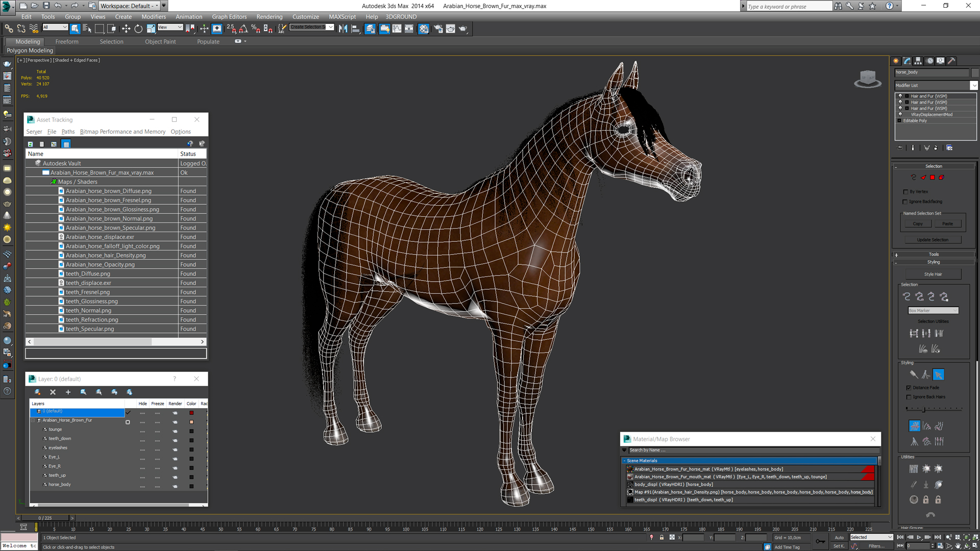Select Polygon sub-object level icon

(933, 178)
